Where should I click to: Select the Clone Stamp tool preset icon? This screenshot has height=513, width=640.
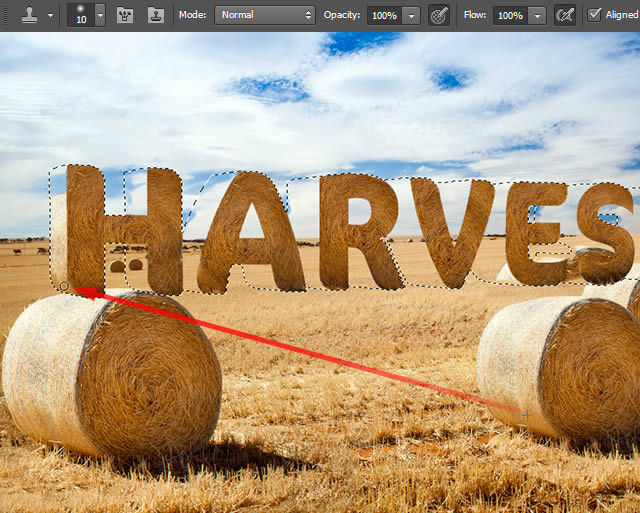[x=30, y=15]
